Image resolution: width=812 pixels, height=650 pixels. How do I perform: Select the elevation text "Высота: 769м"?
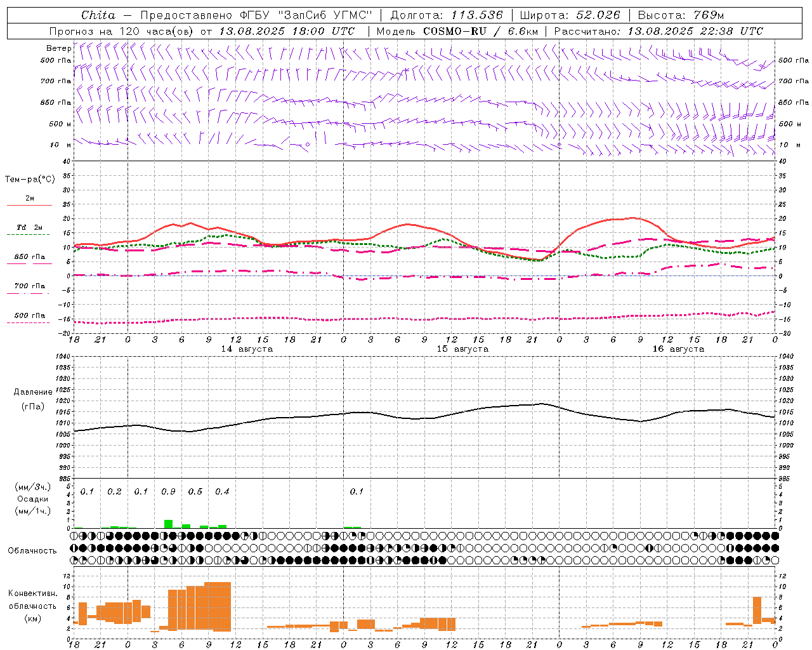coord(681,15)
